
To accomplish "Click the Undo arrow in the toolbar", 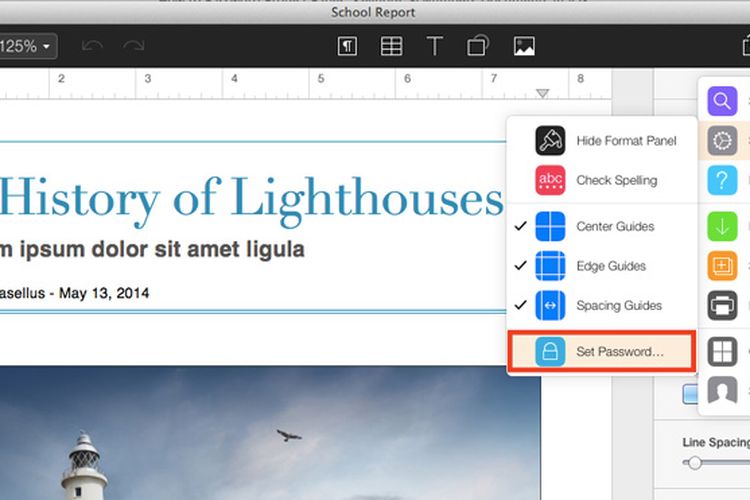I will [x=92, y=46].
